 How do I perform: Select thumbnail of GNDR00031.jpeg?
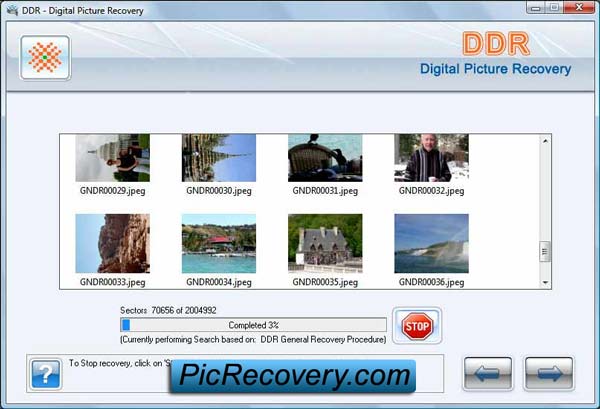point(325,158)
